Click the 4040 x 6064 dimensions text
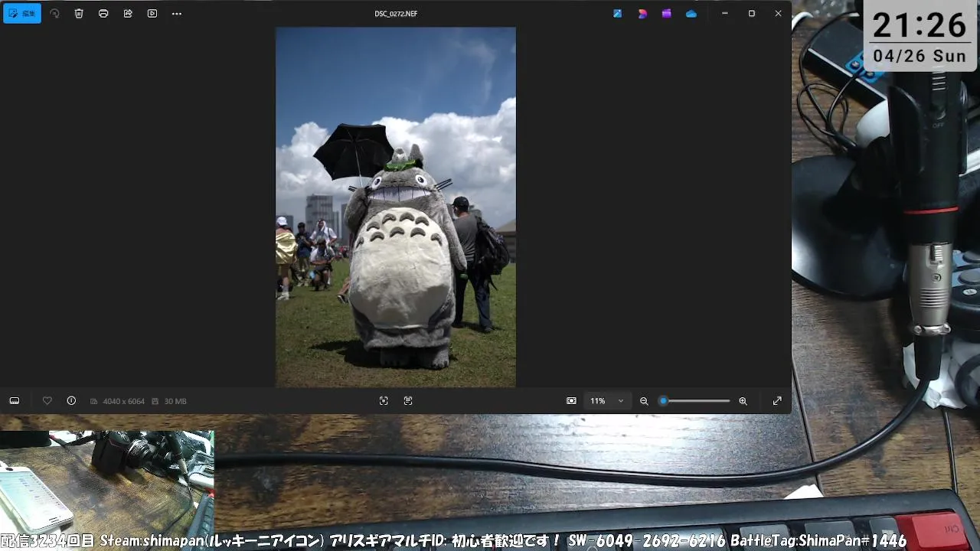This screenshot has height=551, width=980. click(123, 401)
